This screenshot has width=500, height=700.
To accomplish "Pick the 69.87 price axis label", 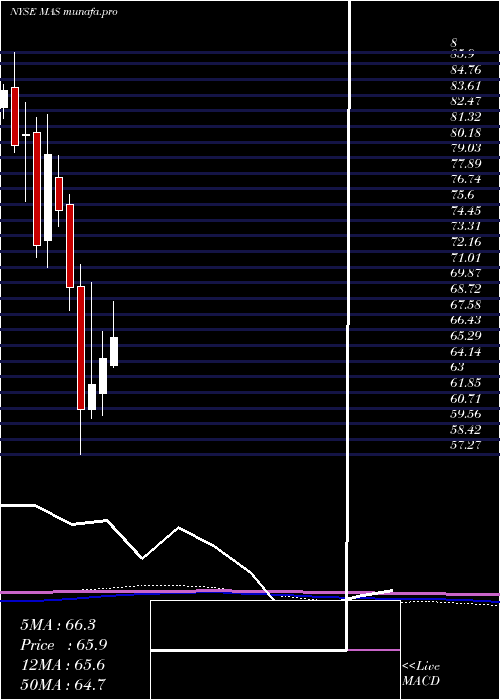I will 466,273.
